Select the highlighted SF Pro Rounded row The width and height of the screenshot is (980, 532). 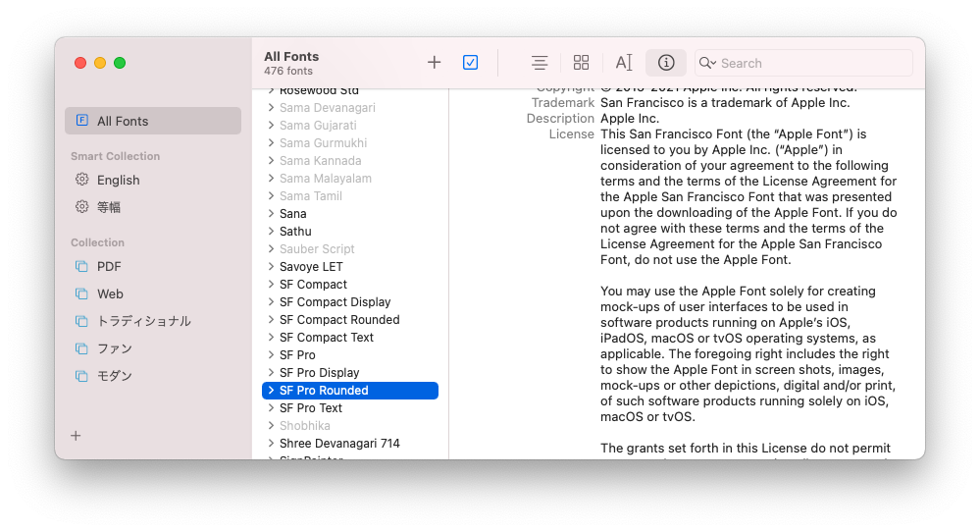[x=350, y=390]
